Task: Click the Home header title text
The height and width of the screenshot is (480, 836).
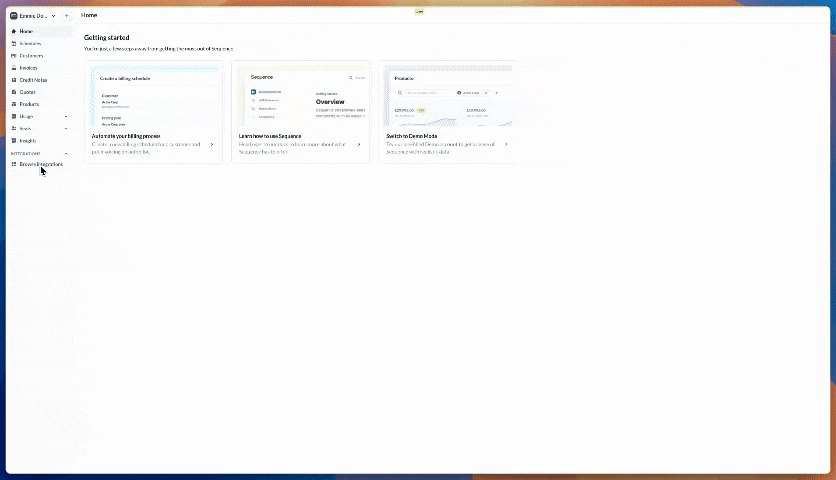Action: pyautogui.click(x=89, y=15)
